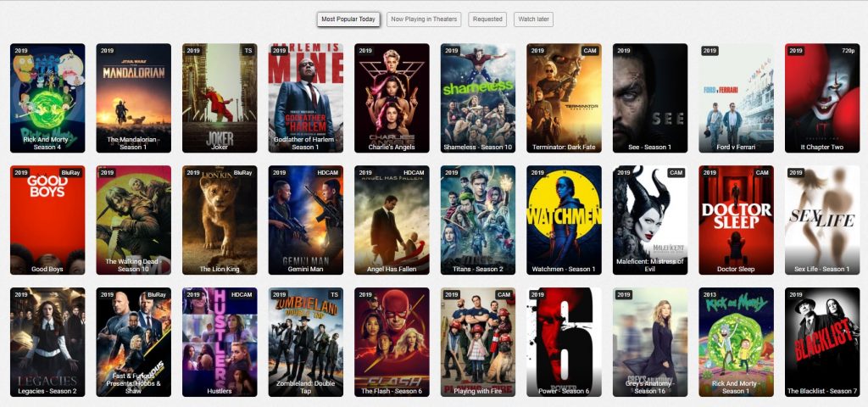Click the CAM badge on Maleficent poster
Image resolution: width=868 pixels, height=407 pixels.
[676, 172]
